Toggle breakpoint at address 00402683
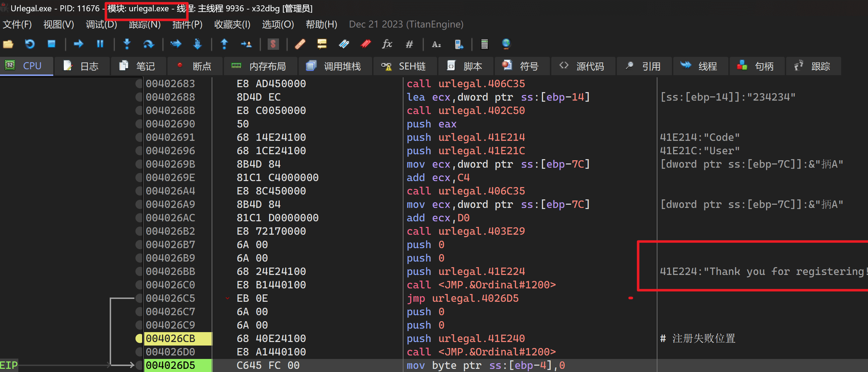The width and height of the screenshot is (868, 372). coord(139,84)
